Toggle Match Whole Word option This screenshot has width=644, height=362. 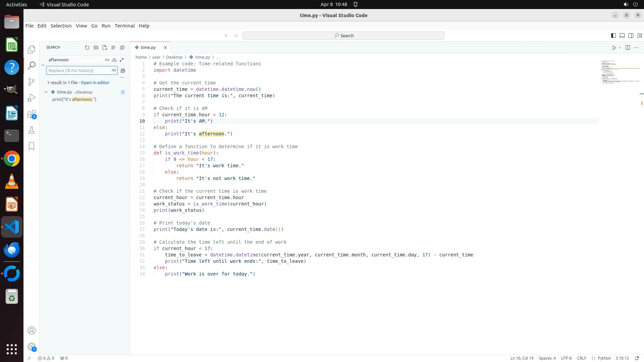(114, 60)
